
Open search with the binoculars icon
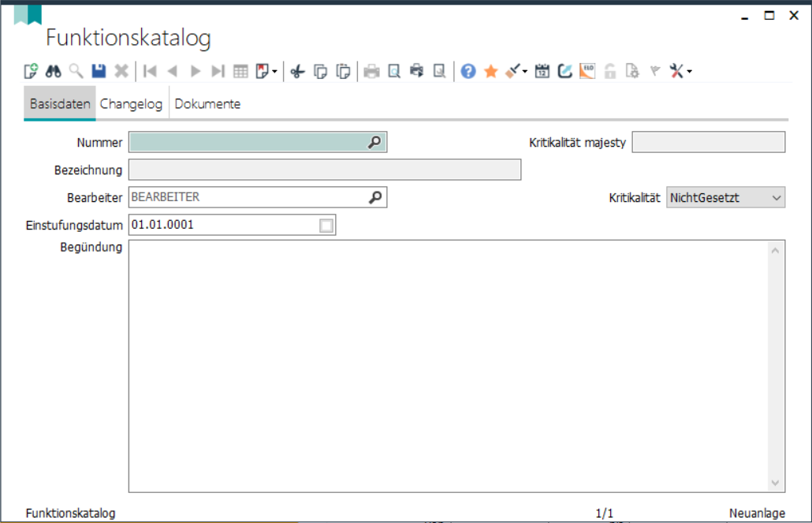coord(54,71)
